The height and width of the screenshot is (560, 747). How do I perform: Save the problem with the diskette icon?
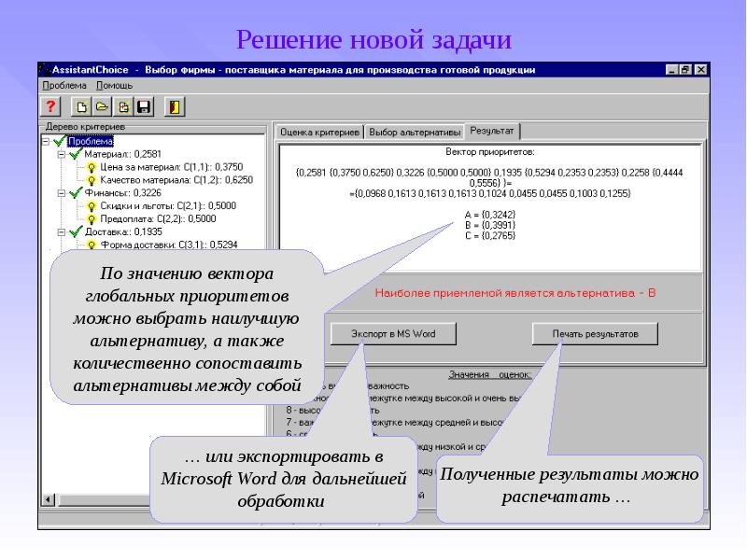tap(144, 106)
